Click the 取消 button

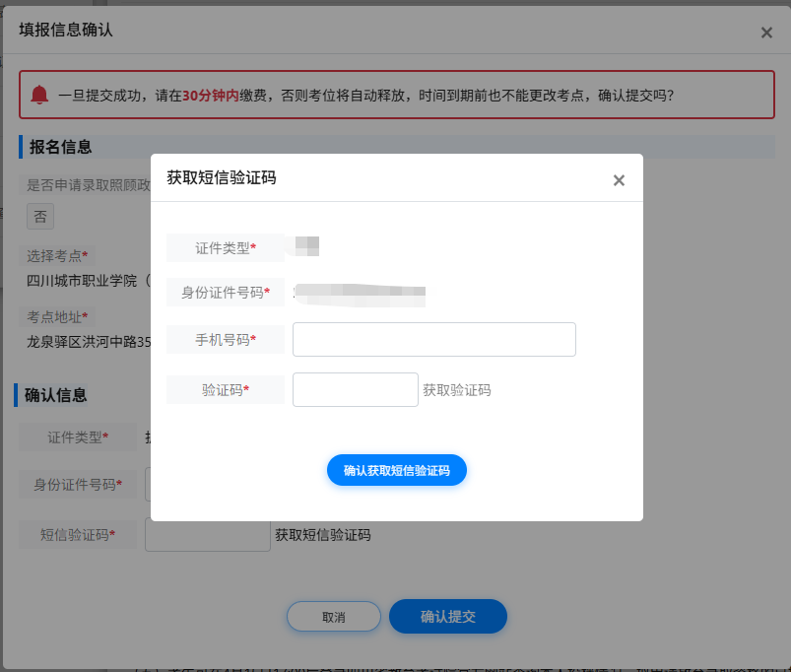click(333, 616)
